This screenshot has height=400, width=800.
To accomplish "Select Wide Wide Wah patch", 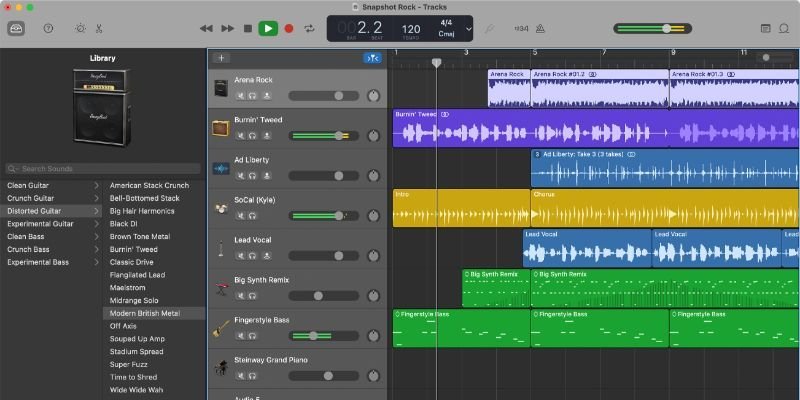I will point(136,390).
